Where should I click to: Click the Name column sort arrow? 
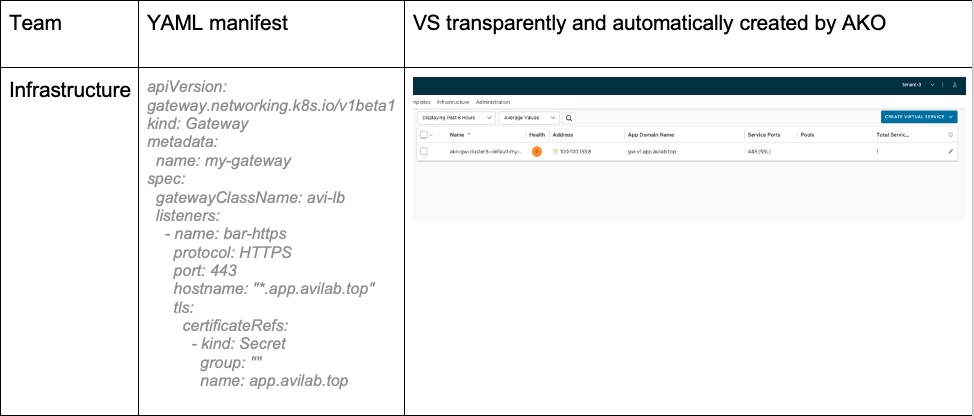point(469,134)
